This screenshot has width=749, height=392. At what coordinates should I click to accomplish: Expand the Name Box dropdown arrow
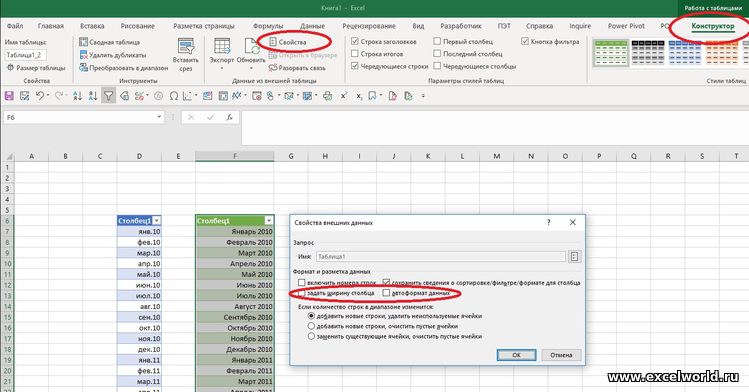click(159, 117)
